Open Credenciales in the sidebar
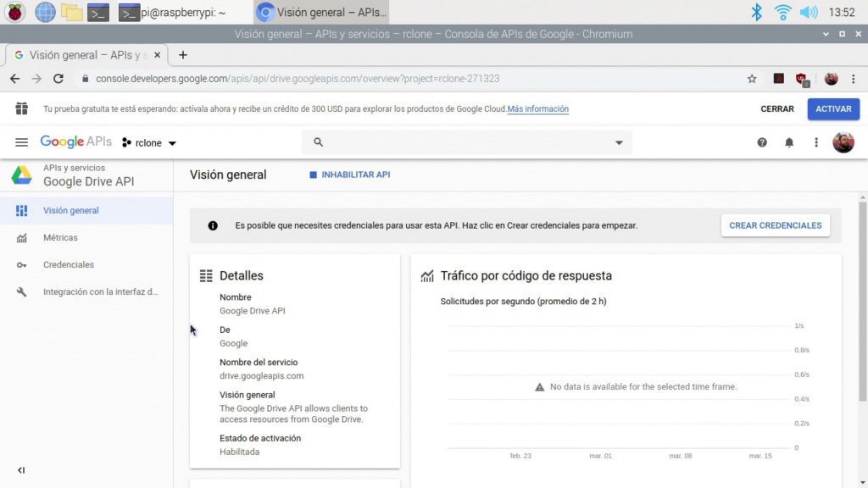 [68, 265]
